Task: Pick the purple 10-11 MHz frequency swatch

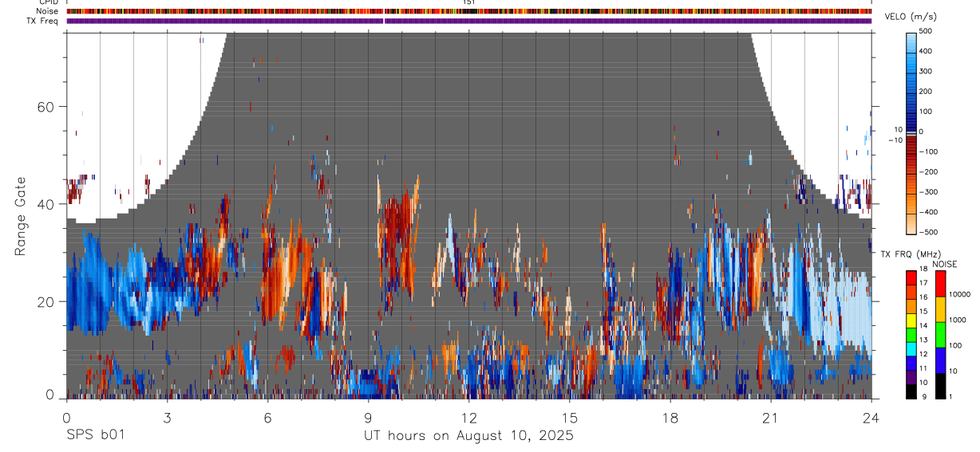Action: 911,376
